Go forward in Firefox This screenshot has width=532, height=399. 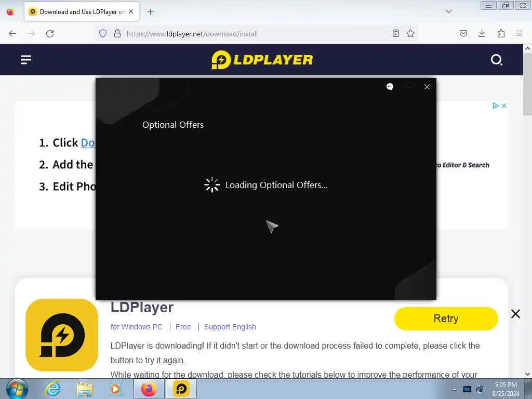(x=31, y=34)
